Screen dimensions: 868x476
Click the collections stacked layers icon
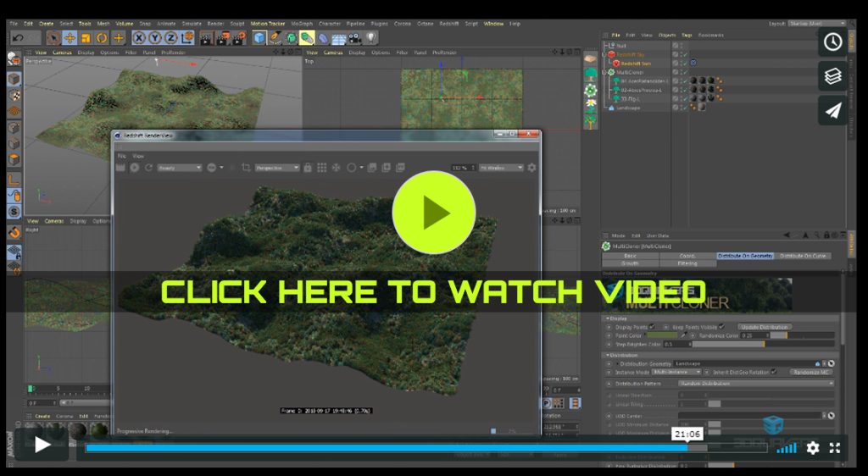pyautogui.click(x=832, y=76)
